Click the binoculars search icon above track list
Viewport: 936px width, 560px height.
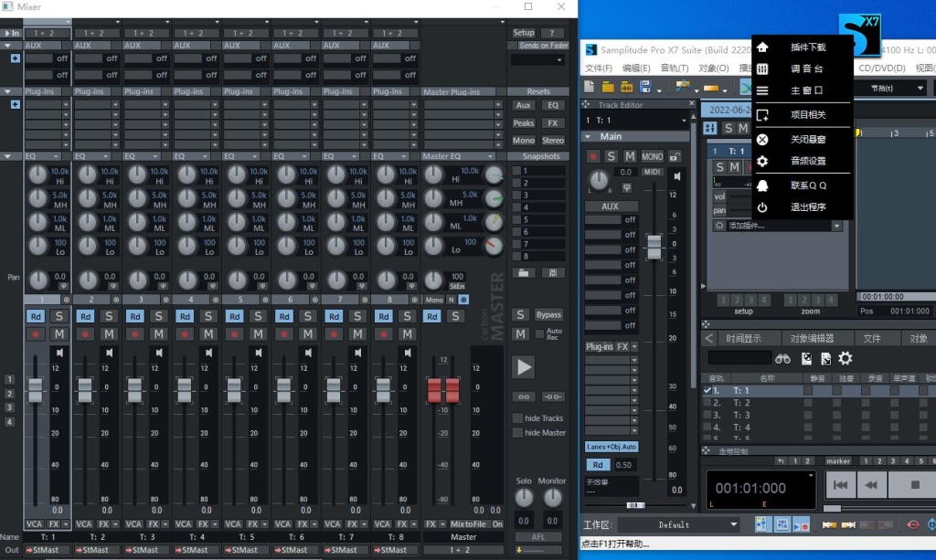tap(782, 358)
